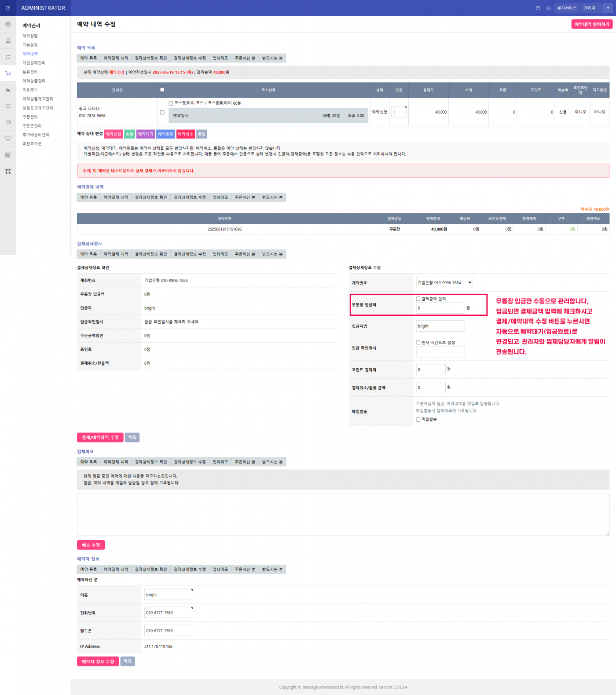616x695 pixels.
Task: Collapse the sidebar with the menu toggle icon
Action: [8, 8]
